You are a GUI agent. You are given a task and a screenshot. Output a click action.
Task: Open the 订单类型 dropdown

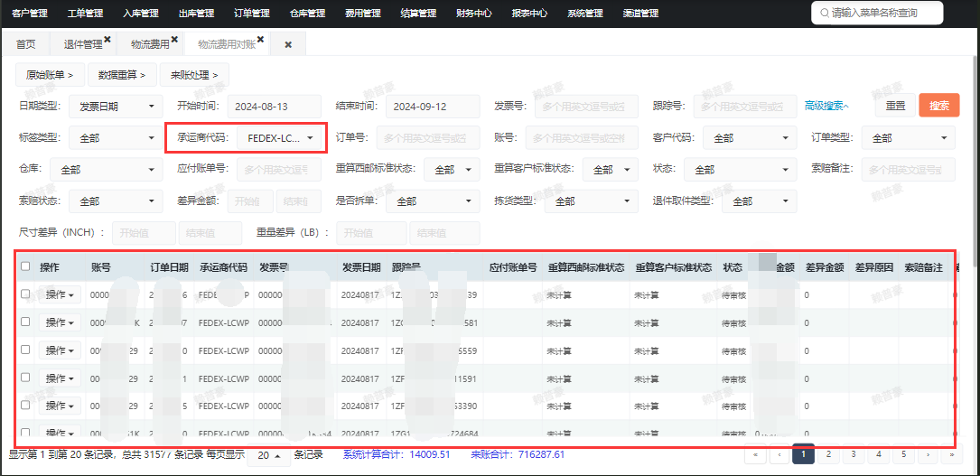coord(908,138)
